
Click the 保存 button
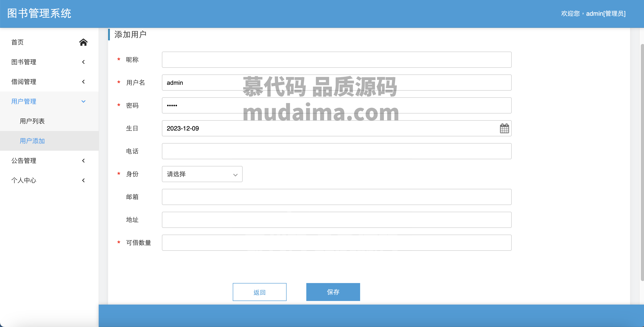tap(333, 292)
